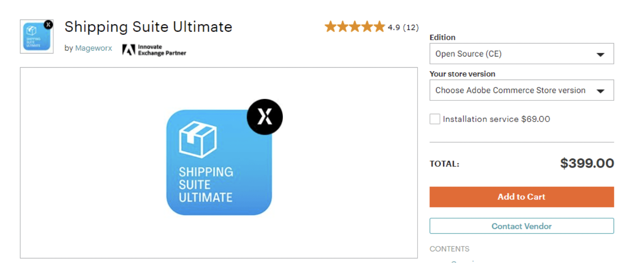644x273 pixels.
Task: Click the fifth rating star
Action: click(x=379, y=27)
